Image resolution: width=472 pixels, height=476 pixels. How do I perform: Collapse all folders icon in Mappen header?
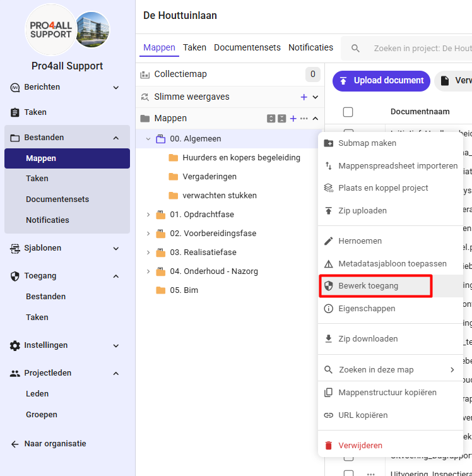click(x=282, y=119)
